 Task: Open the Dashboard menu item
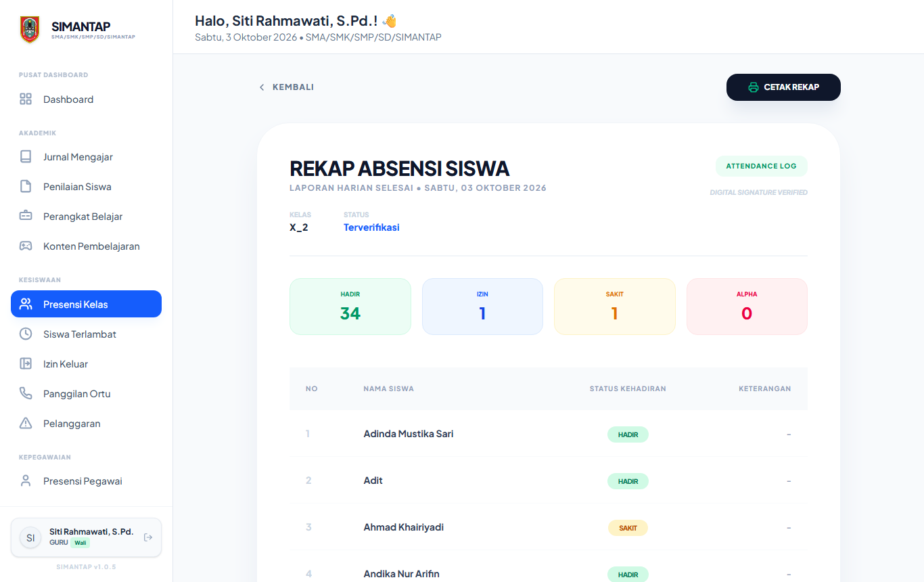(87, 99)
